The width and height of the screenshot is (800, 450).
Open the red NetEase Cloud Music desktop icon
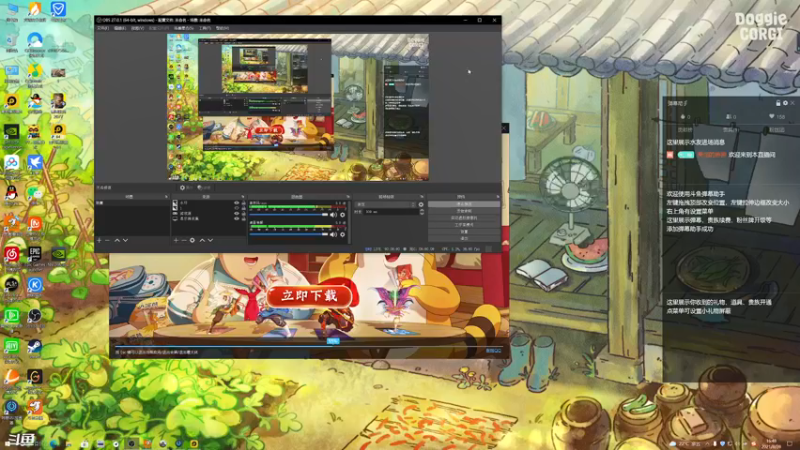[11, 254]
